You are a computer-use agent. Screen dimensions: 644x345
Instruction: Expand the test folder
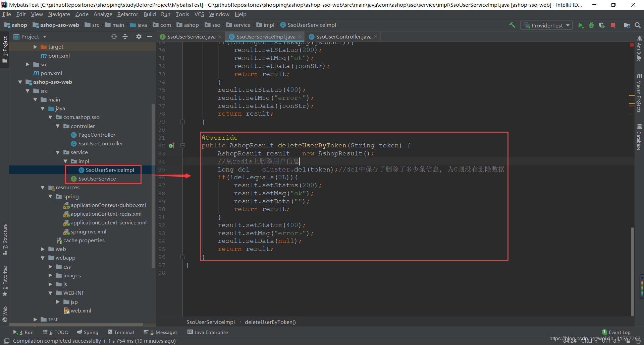pos(35,320)
